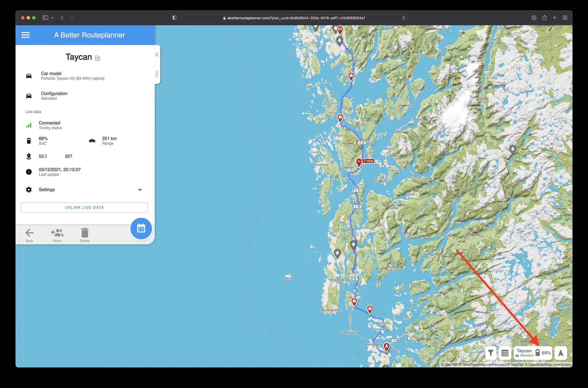Click the ferry marker near Skudeneshavn
Image resolution: width=588 pixels, height=388 pixels.
coord(354,302)
